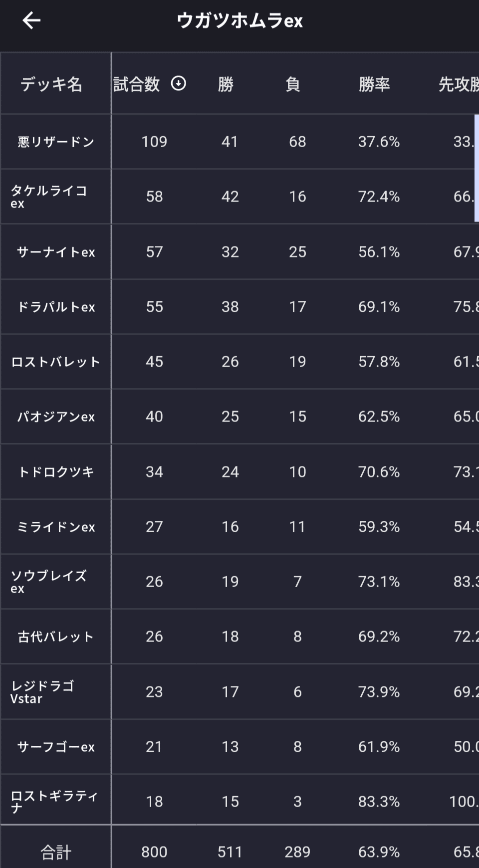Tap the back arrow icon
This screenshot has width=479, height=868.
(x=31, y=20)
